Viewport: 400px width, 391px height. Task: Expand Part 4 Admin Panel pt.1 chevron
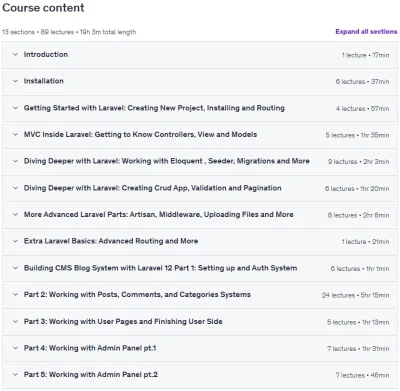pos(15,348)
